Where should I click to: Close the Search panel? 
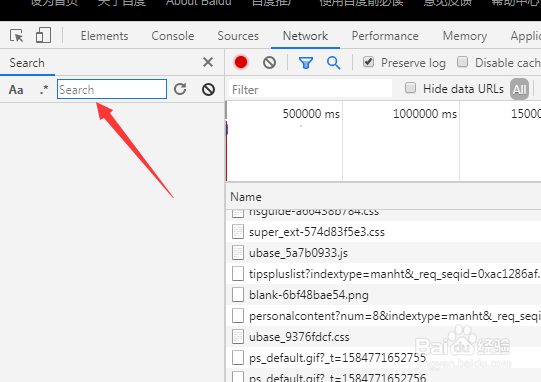(208, 62)
